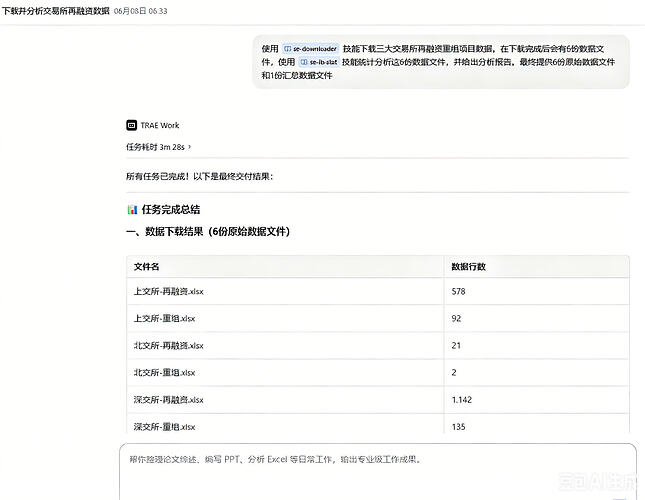Click the heading 一、数据下载结果
This screenshot has height=500, width=645.
[208, 231]
